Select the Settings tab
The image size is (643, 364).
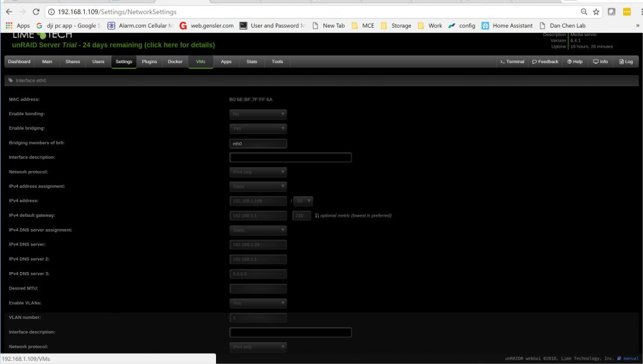[x=124, y=62]
